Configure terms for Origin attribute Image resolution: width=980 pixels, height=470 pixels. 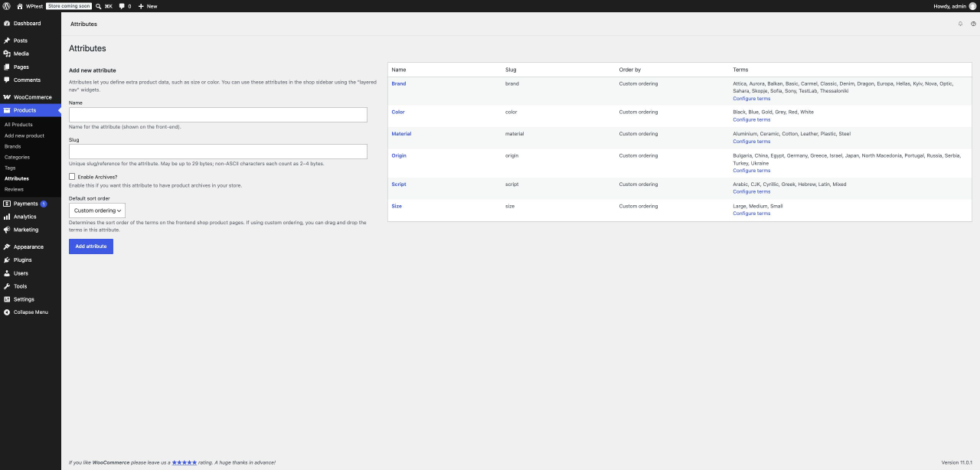752,170
